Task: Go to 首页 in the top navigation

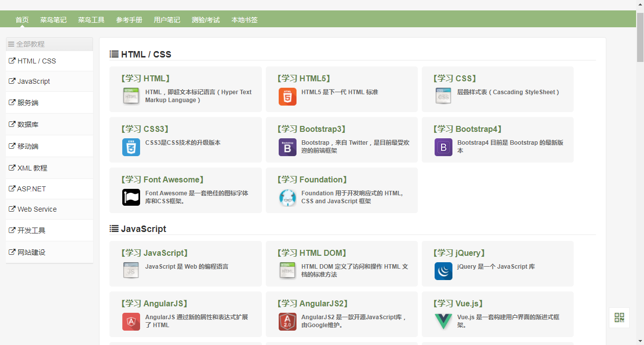Action: tap(22, 20)
